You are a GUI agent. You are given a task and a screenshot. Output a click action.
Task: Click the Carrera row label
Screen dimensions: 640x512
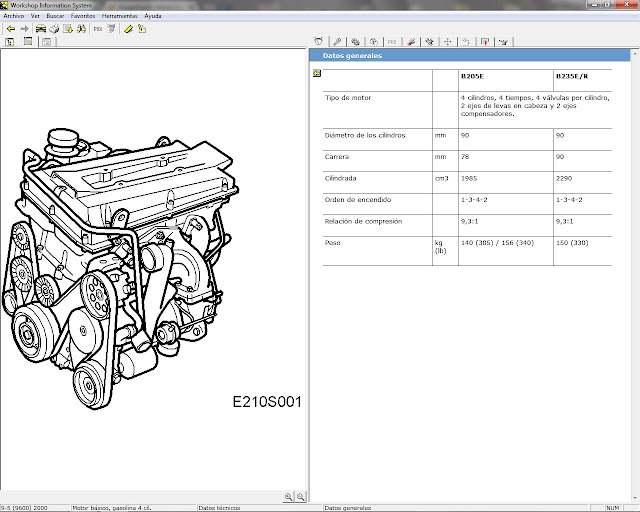click(337, 157)
